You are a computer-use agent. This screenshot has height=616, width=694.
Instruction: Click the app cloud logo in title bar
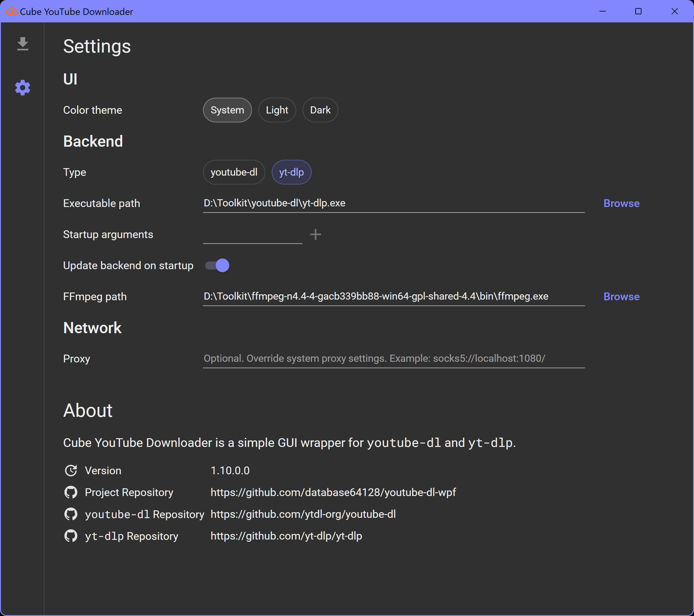click(11, 11)
